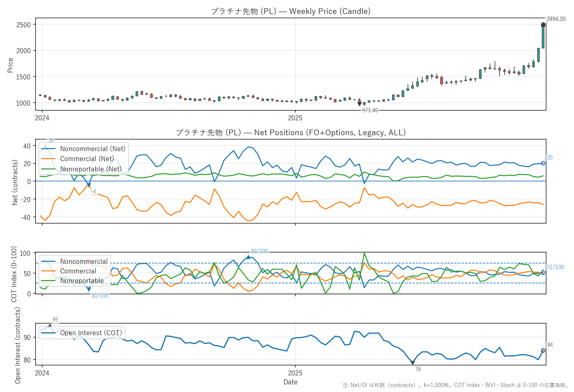
Task: Select the Noncommercial net low triangle labeled -4
Action: 89,185
